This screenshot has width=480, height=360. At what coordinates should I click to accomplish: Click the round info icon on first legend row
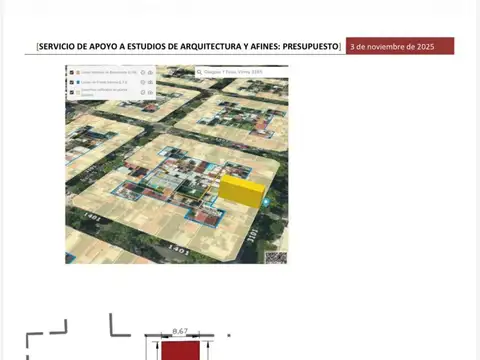[x=143, y=72]
